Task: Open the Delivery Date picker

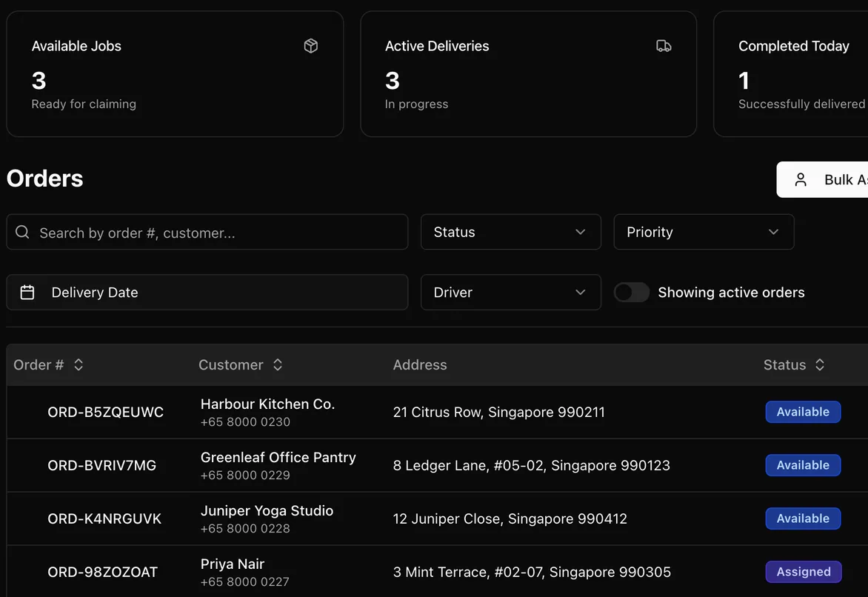Action: point(207,292)
